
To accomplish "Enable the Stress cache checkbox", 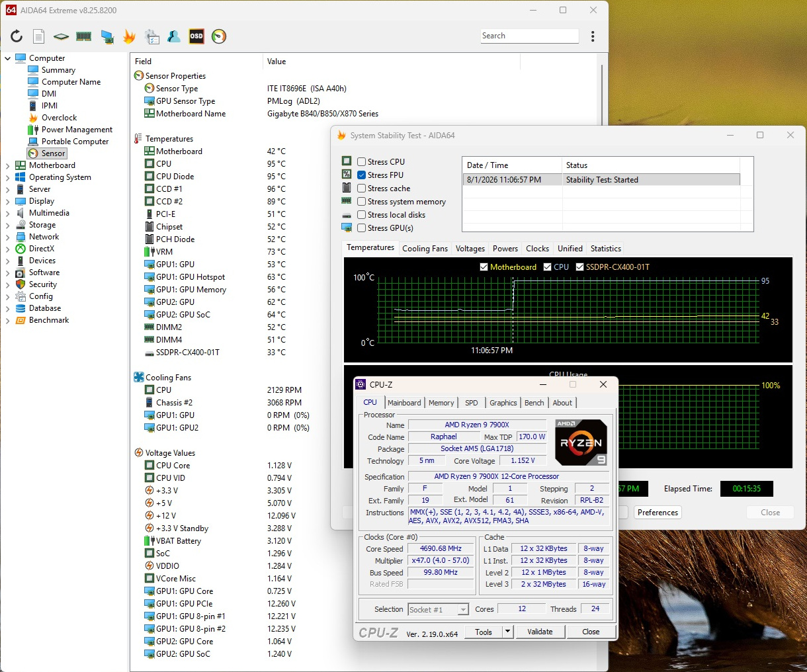I will (x=362, y=189).
